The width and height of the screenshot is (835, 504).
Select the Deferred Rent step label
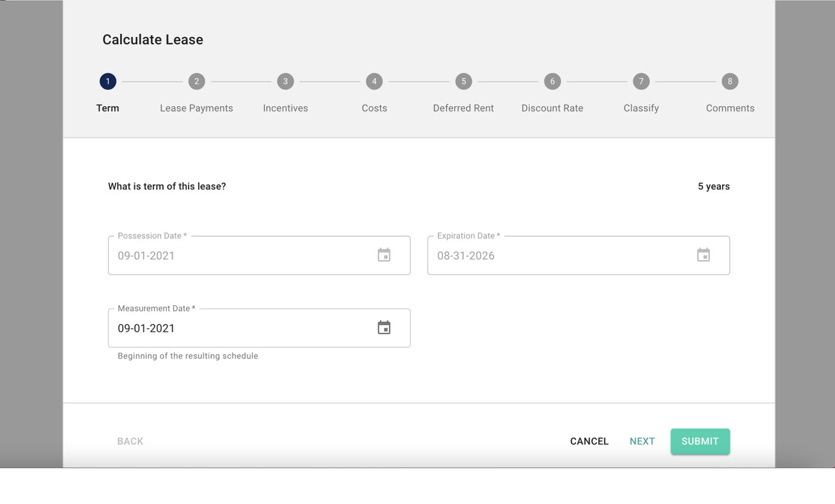pyautogui.click(x=463, y=108)
